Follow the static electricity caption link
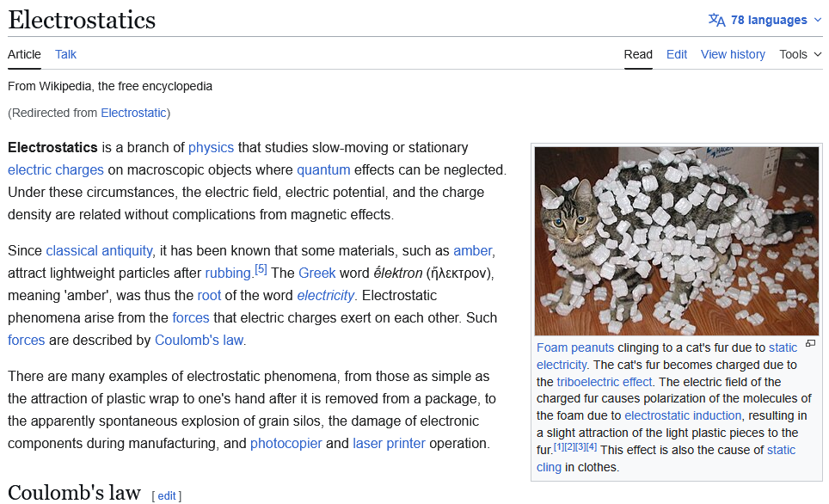The width and height of the screenshot is (829, 504). click(783, 347)
